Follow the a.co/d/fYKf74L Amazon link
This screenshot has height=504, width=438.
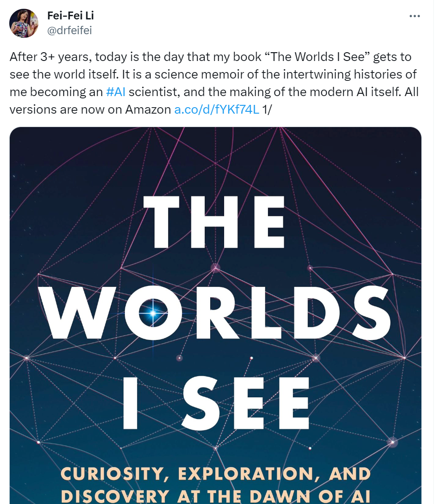pyautogui.click(x=217, y=109)
